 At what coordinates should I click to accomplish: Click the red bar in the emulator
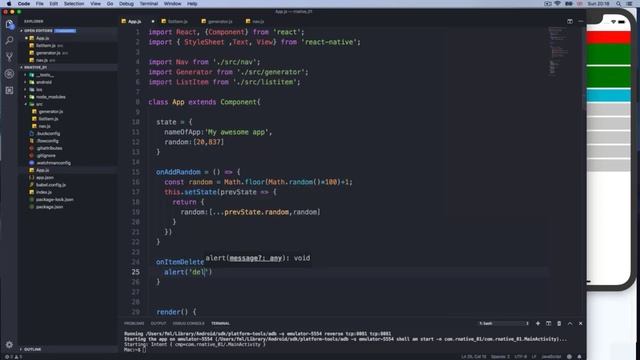[609, 38]
